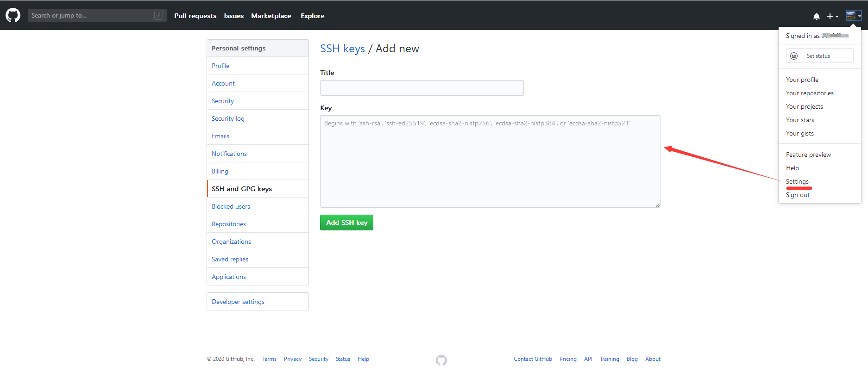Open Account settings page
This screenshot has width=868, height=390.
(x=258, y=83)
